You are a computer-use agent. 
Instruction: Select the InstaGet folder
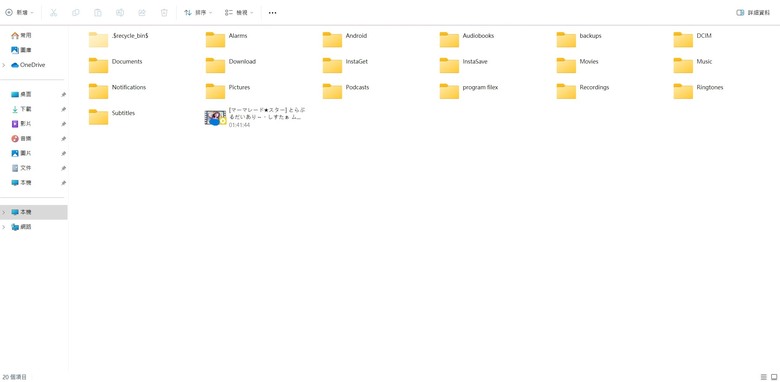tap(345, 65)
